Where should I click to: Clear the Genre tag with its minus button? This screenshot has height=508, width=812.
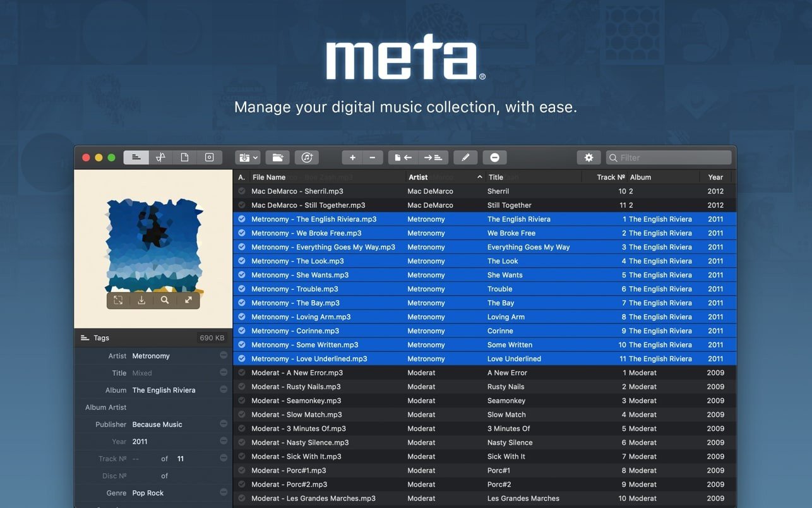(x=224, y=492)
